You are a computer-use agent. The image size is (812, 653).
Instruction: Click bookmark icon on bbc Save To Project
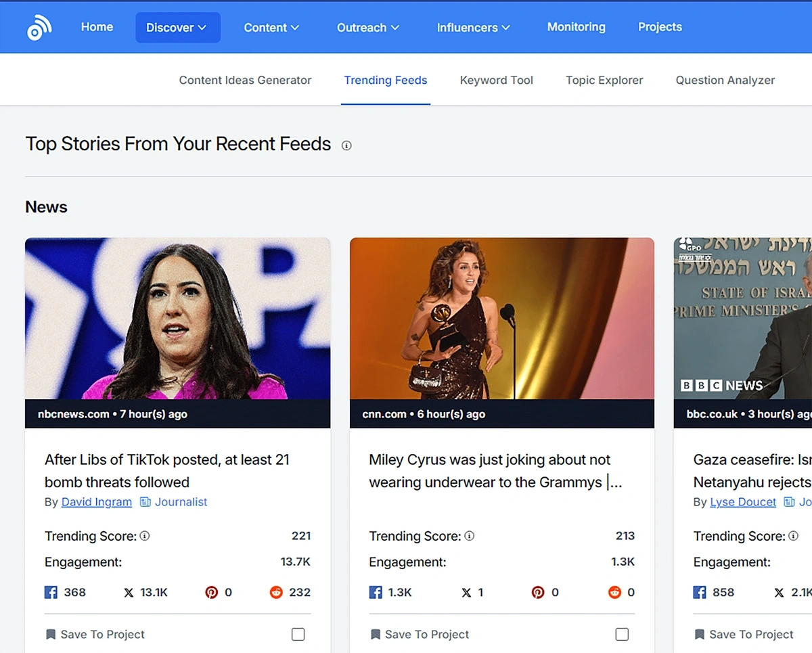(x=699, y=635)
